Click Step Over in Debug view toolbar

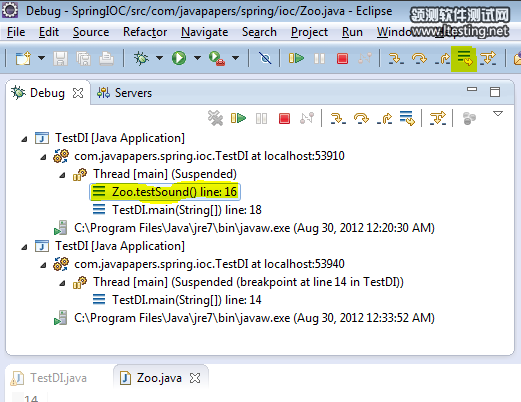[x=361, y=119]
